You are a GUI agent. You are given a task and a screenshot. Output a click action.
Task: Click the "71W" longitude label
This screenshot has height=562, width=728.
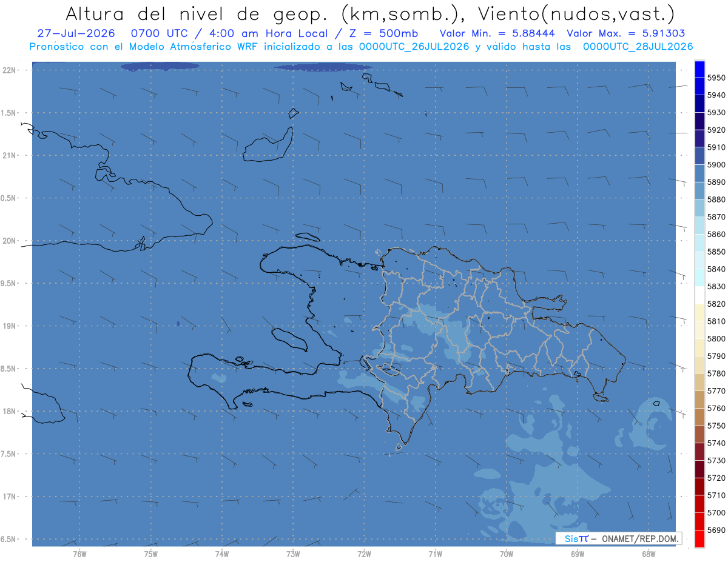coord(435,554)
